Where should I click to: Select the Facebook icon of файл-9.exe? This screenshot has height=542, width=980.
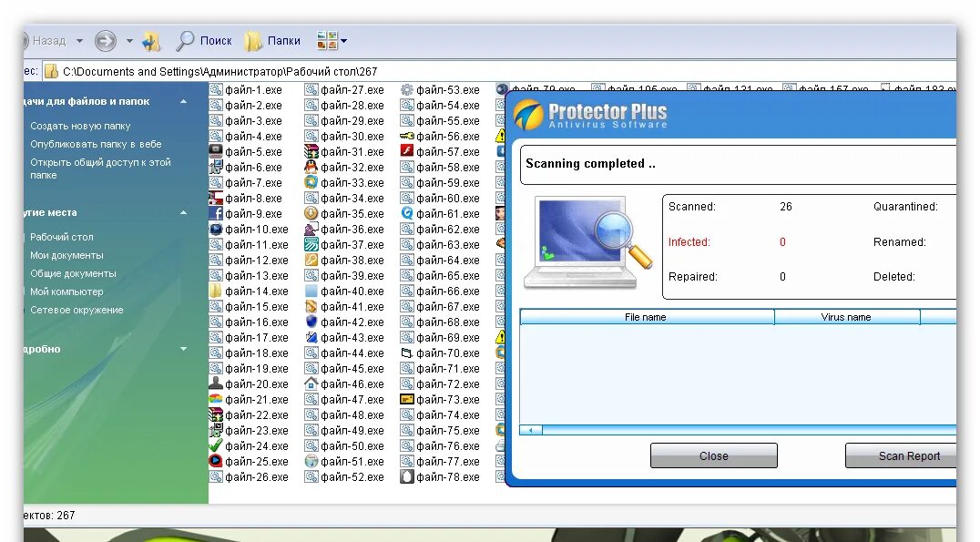coord(216,213)
